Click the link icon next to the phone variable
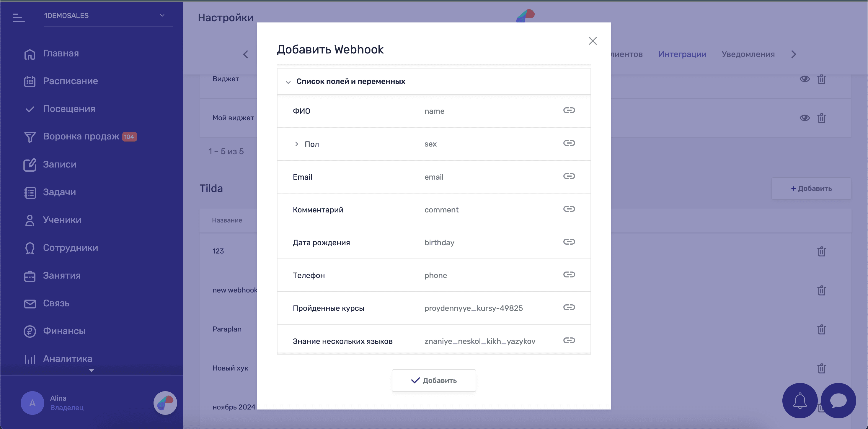 coord(569,274)
